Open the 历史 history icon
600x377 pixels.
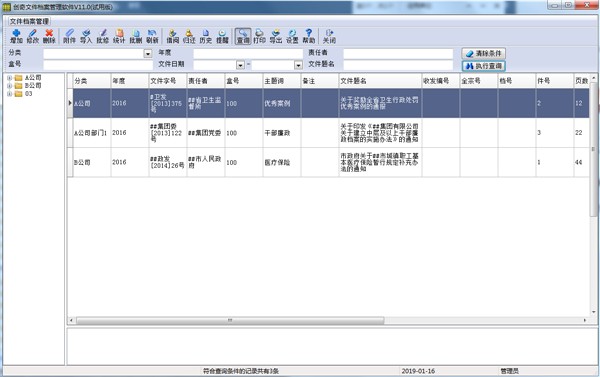(205, 36)
